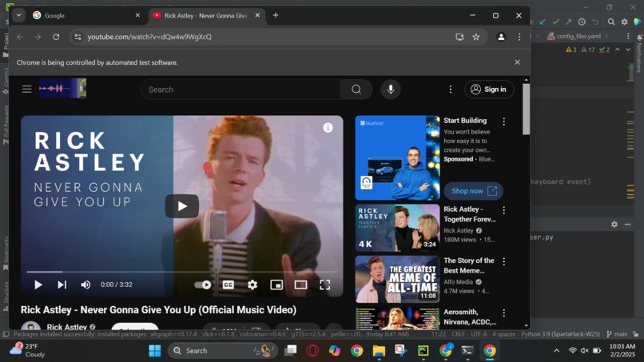Open a new Chrome tab with plus button

coord(276,15)
